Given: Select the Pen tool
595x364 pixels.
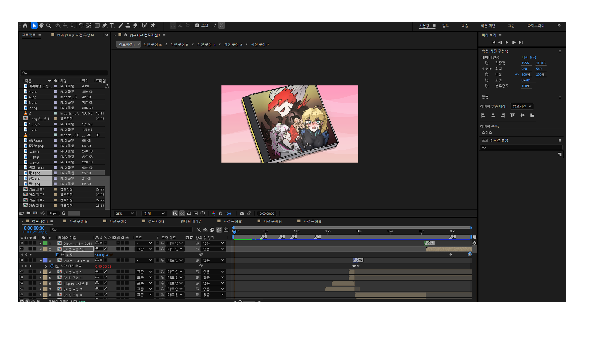Looking at the screenshot, I should click(x=104, y=26).
